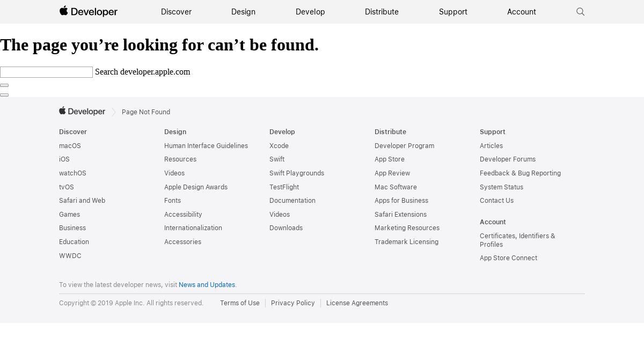The width and height of the screenshot is (644, 338).
Task: Click the Discover heading in footer
Action: (x=73, y=132)
